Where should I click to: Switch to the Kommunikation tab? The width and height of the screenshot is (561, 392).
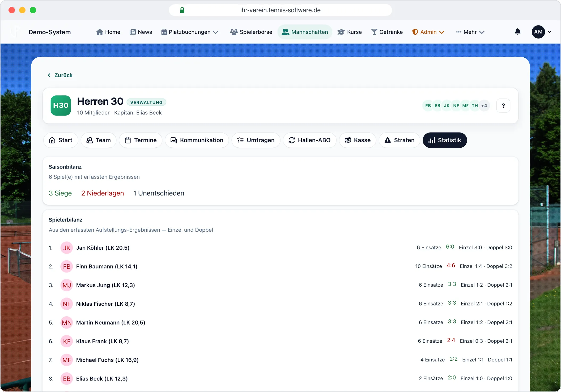197,140
